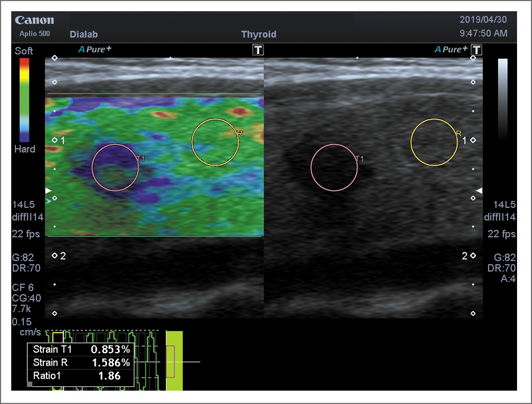532x404 pixels.
Task: Click the Strain R measurement row
Action: [80, 363]
